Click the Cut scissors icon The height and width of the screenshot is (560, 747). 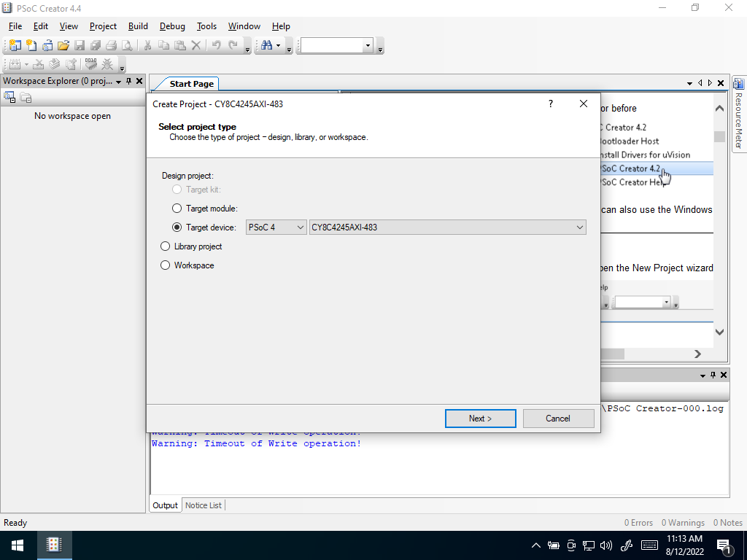click(x=147, y=45)
